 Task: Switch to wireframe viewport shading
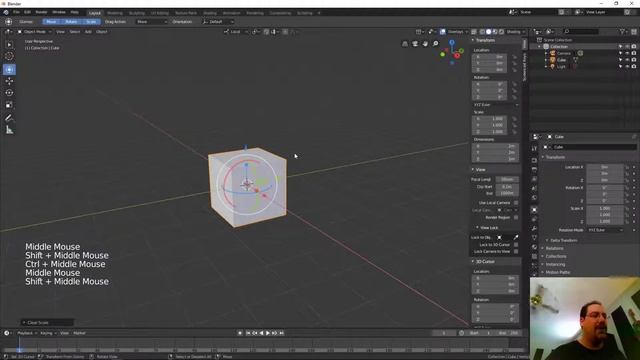pyautogui.click(x=482, y=31)
